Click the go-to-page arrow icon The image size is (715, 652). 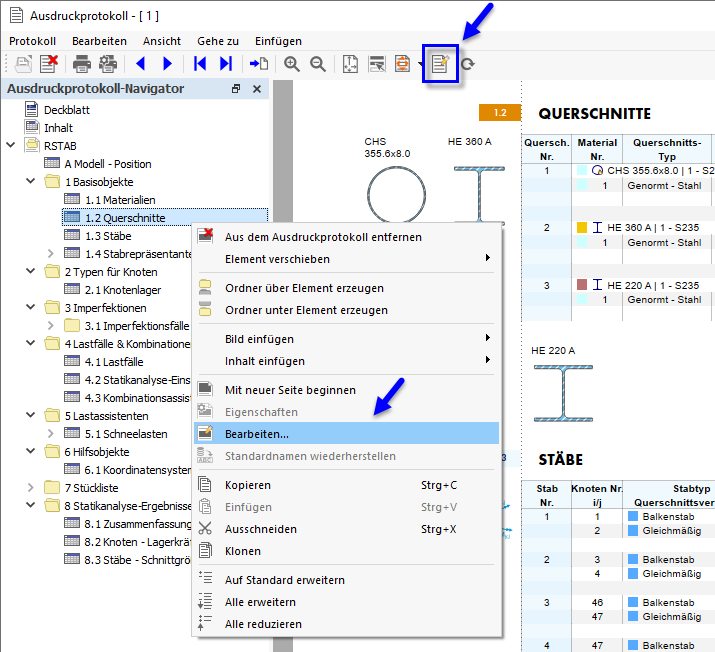tap(259, 64)
